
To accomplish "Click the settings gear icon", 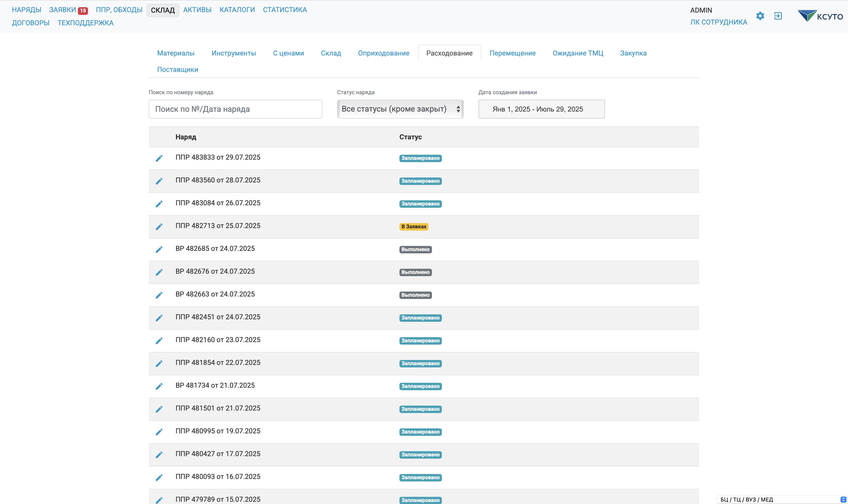I will 760,16.
